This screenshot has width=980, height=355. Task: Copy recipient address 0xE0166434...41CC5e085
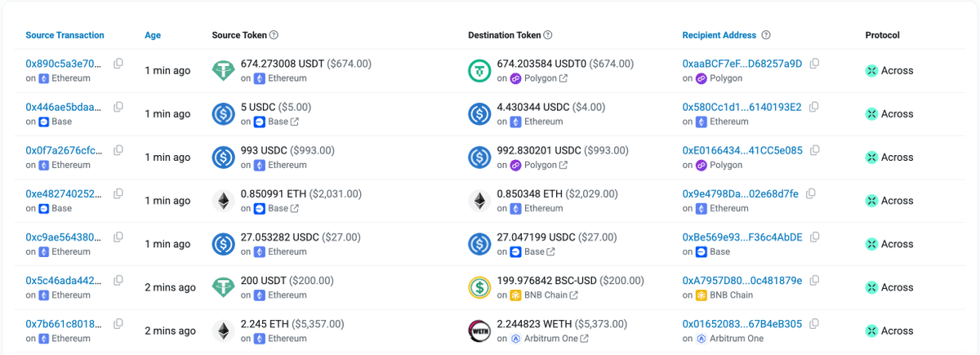(814, 150)
